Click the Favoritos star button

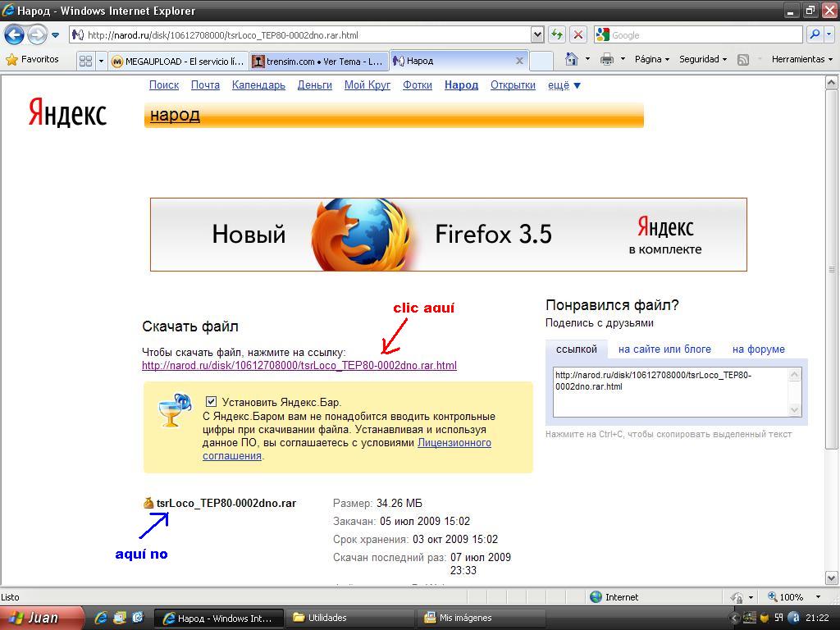click(x=33, y=59)
